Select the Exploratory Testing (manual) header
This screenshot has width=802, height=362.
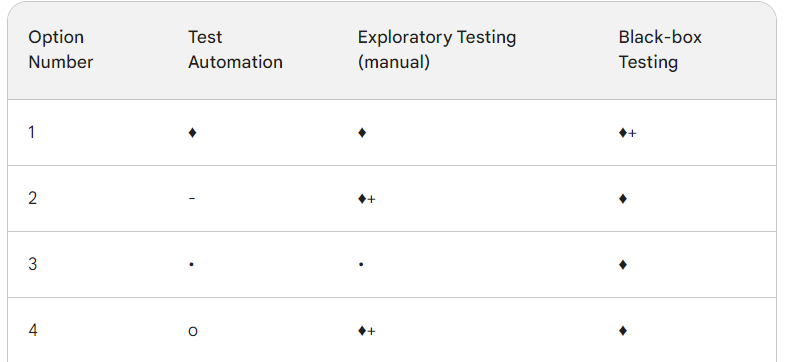437,50
